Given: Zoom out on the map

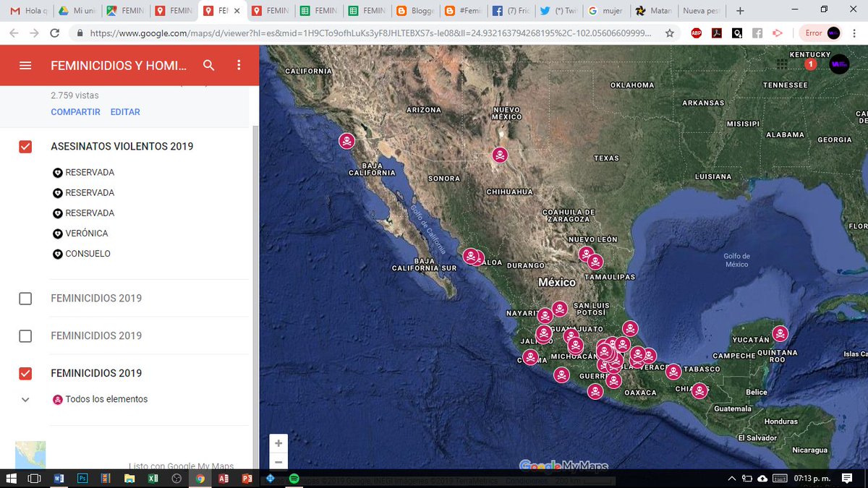Looking at the screenshot, I should 278,461.
